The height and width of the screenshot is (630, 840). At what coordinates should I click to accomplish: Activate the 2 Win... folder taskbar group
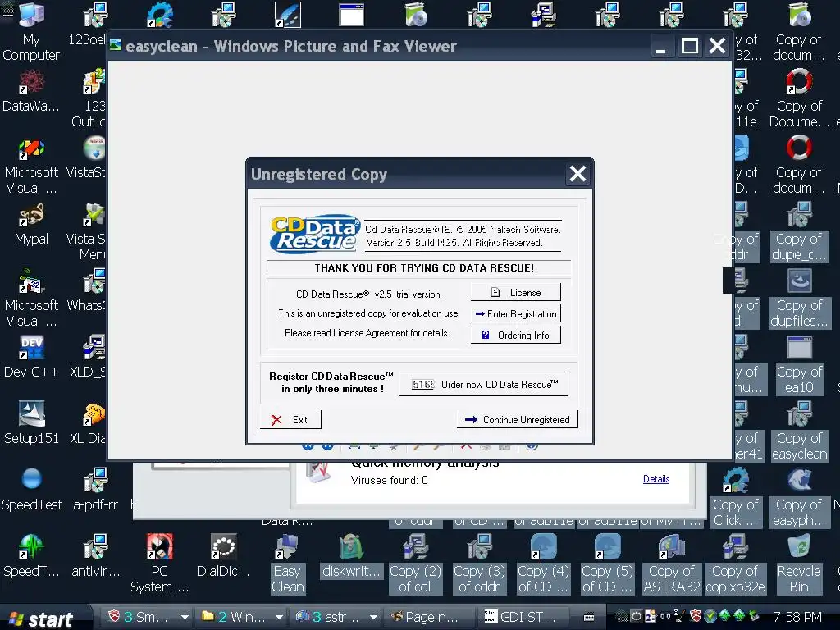(x=235, y=617)
